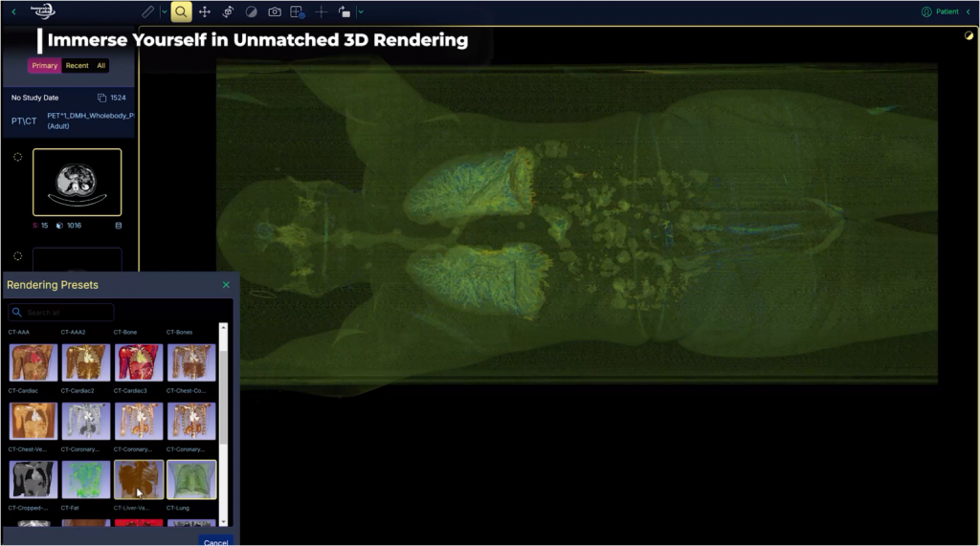
Task: Capture viewport with the camera icon
Action: [275, 11]
